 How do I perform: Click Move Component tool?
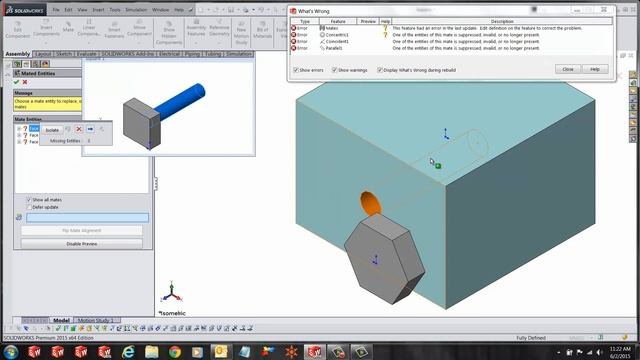click(139, 28)
